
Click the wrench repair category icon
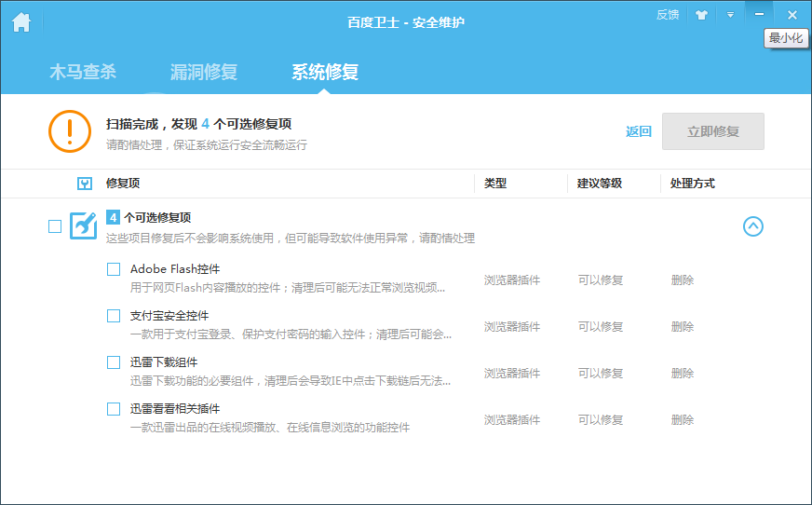tap(84, 225)
